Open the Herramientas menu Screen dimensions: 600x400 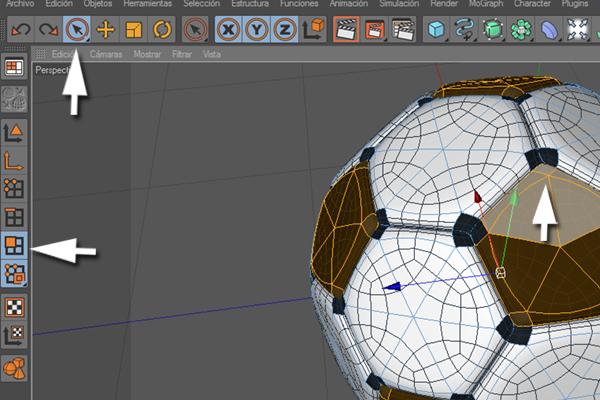tap(148, 4)
